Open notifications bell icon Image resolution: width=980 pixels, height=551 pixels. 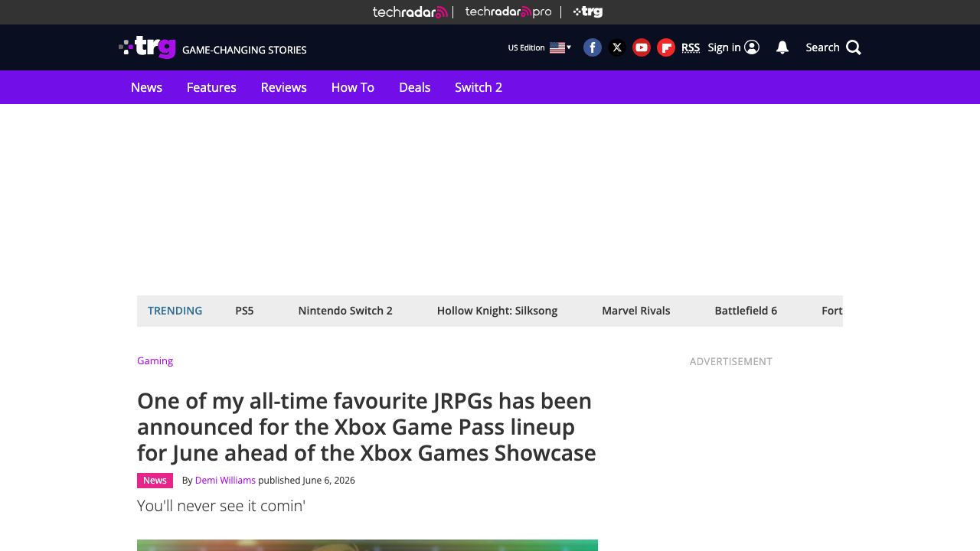point(782,47)
